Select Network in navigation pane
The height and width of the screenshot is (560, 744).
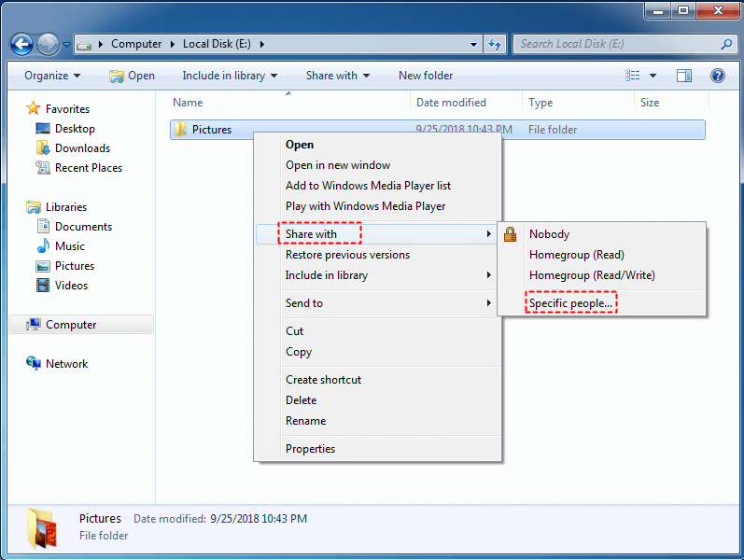click(66, 363)
